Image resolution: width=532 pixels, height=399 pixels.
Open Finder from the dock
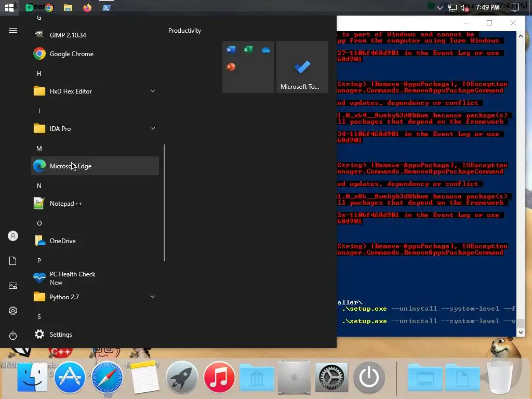click(32, 377)
